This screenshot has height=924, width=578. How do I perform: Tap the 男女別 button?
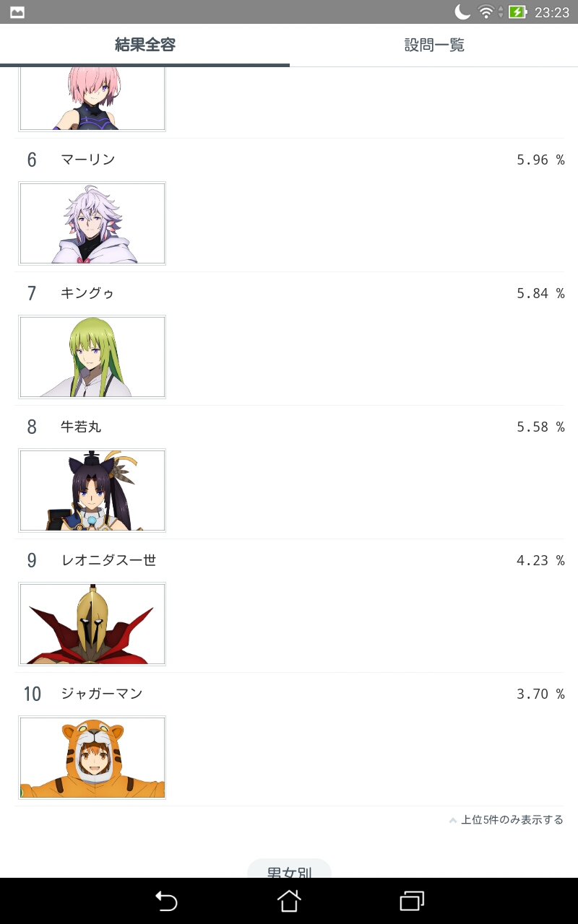point(289,868)
